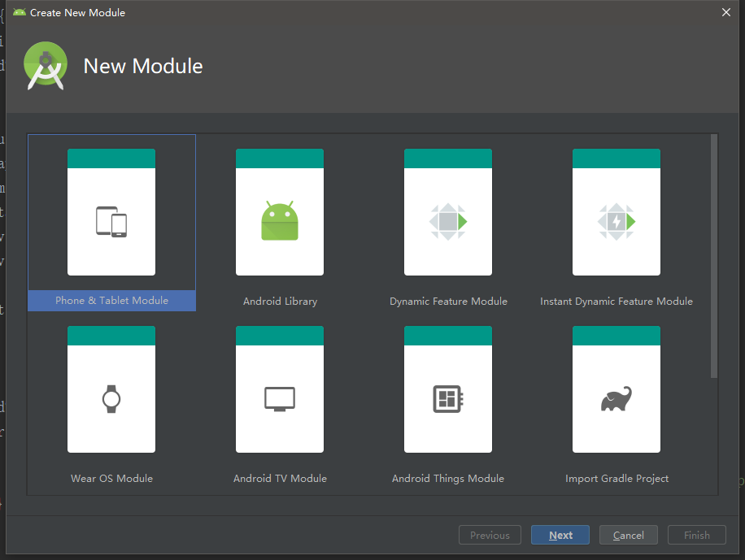Click the disabled Previous button
745x560 pixels.
490,535
